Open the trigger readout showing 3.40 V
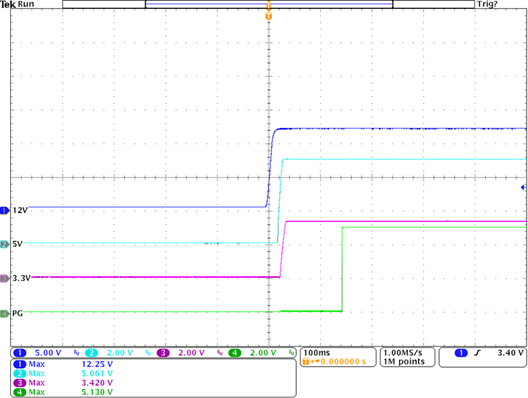The height and width of the screenshot is (398, 528). 483,357
